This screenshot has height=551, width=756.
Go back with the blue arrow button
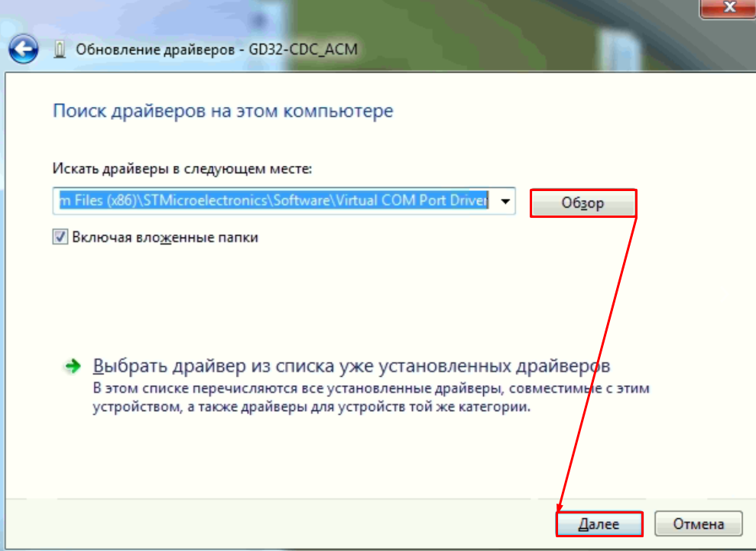tap(23, 49)
